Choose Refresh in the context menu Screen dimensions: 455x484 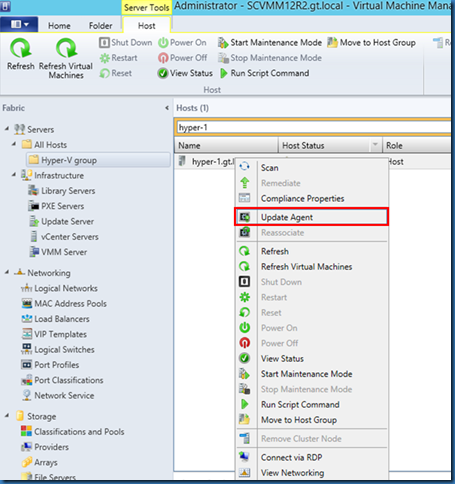[311, 251]
